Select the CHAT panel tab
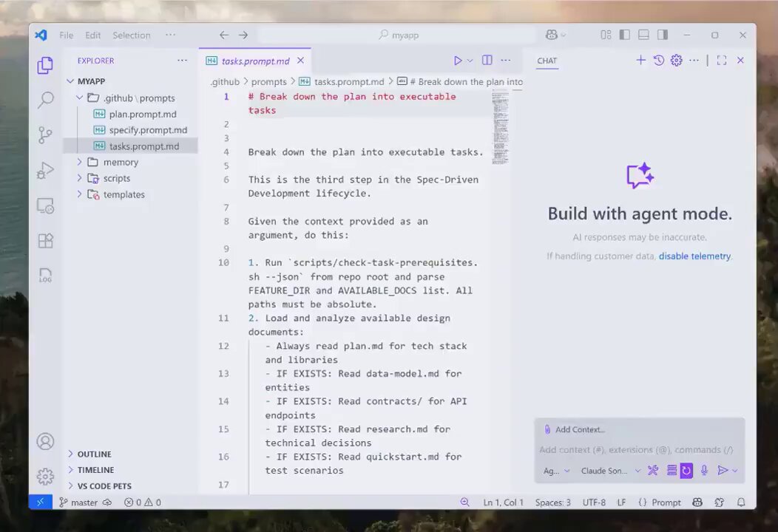This screenshot has height=532, width=778. pyautogui.click(x=547, y=61)
